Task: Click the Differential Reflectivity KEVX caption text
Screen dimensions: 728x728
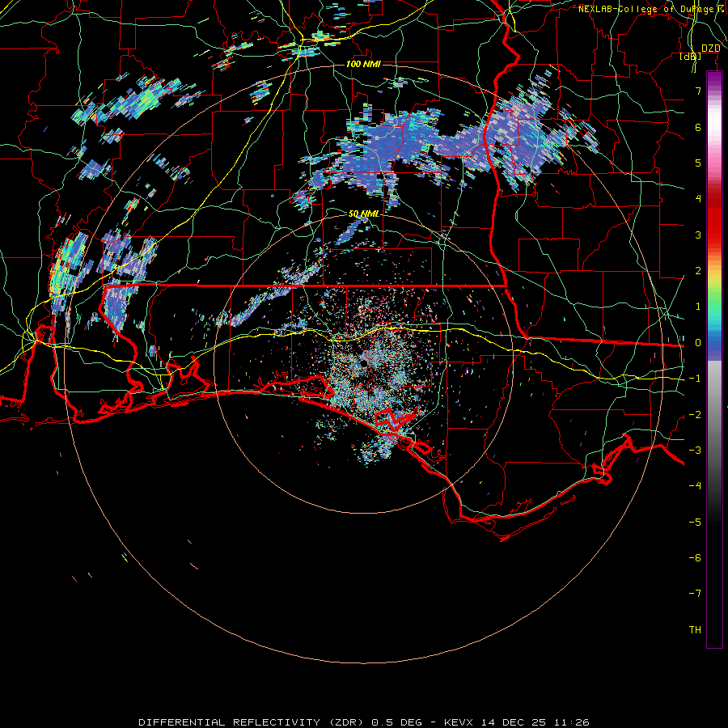Action: coord(364,722)
